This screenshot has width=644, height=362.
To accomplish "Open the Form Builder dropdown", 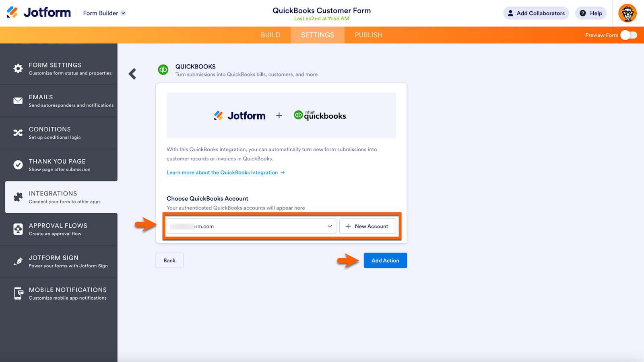I will pos(105,13).
